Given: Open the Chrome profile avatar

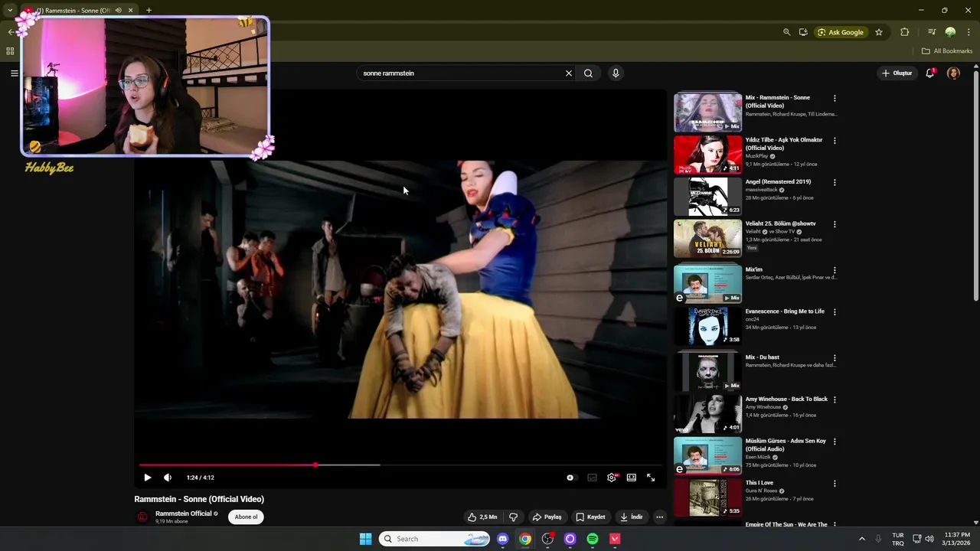Looking at the screenshot, I should (x=951, y=32).
